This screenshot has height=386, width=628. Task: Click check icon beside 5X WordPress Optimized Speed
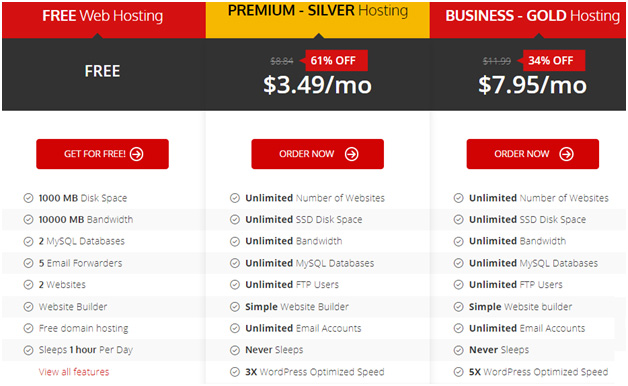[459, 372]
